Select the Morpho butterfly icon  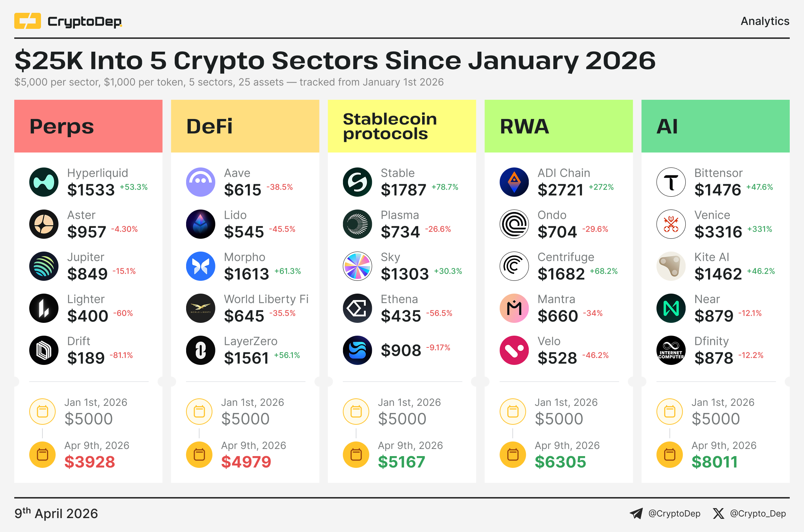coord(201,266)
